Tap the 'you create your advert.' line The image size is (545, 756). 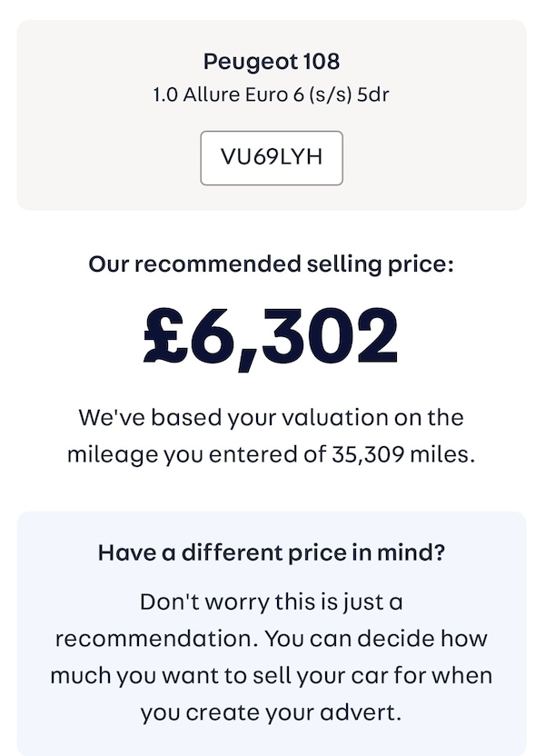(272, 713)
